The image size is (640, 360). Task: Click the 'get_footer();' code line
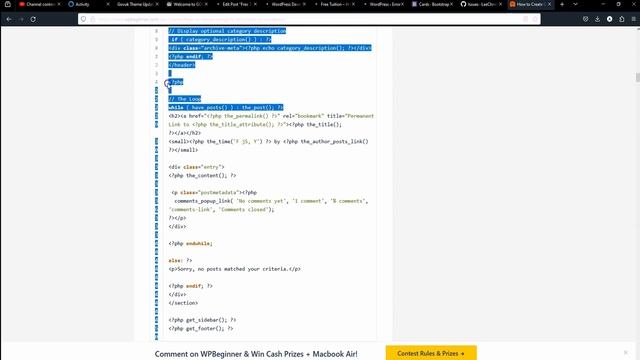(x=200, y=329)
